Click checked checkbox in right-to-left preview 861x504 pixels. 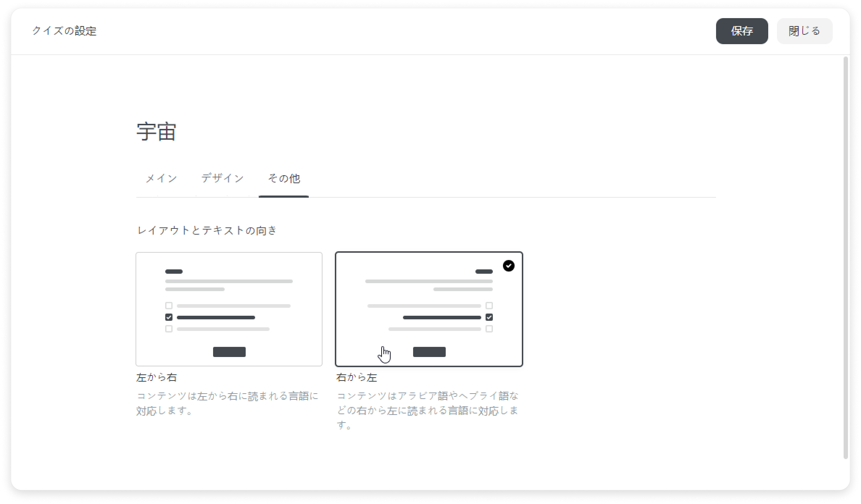pos(489,318)
